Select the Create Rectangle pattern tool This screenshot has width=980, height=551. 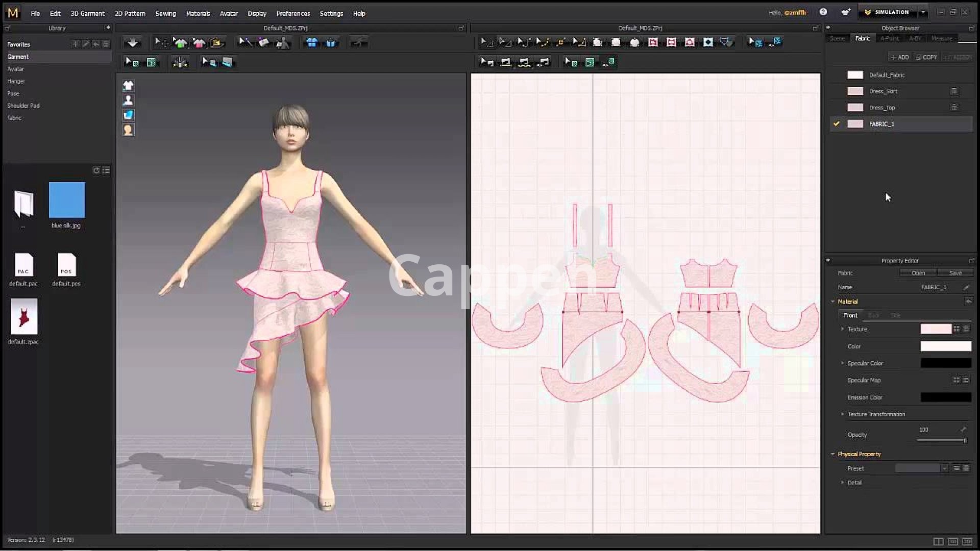click(616, 42)
